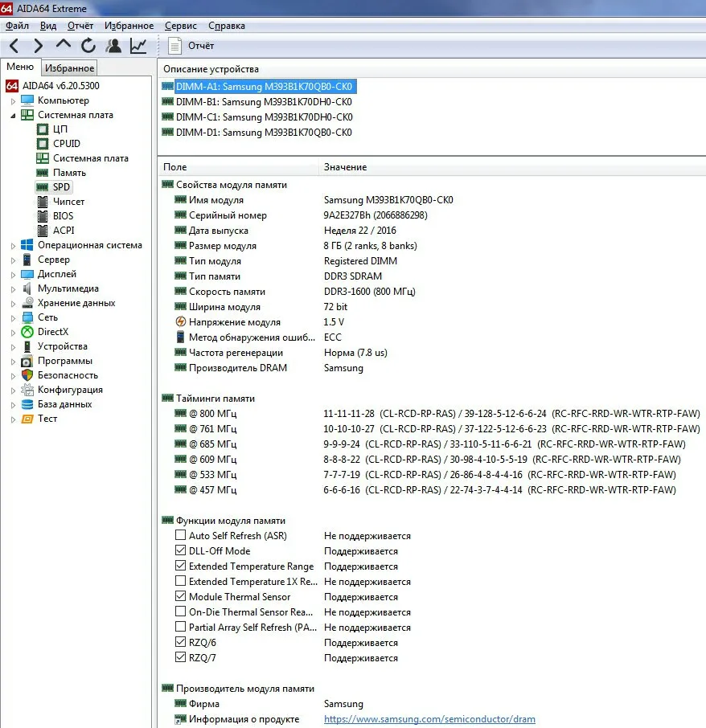Select the Сервер icon
The height and width of the screenshot is (728, 706).
[x=27, y=260]
